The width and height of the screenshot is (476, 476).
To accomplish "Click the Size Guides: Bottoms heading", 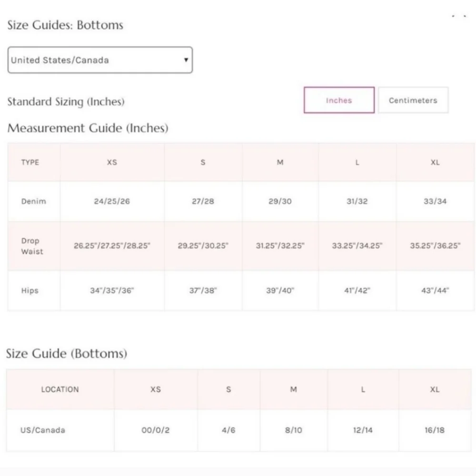I will click(65, 25).
